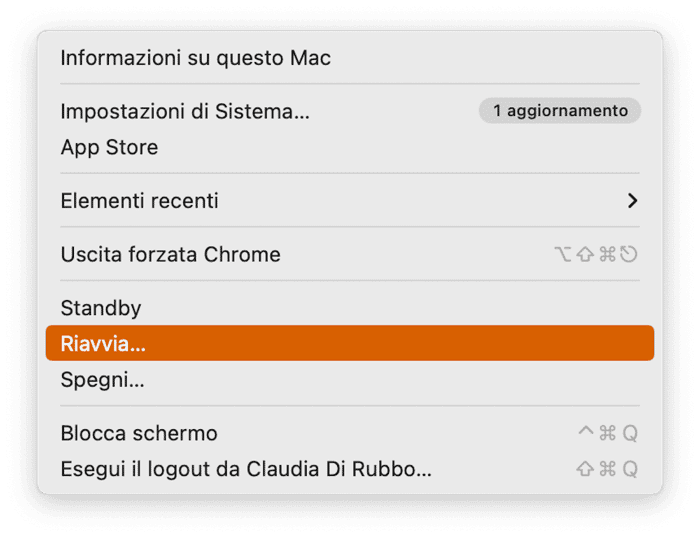Choose the highlighted Riavvia option

(350, 343)
